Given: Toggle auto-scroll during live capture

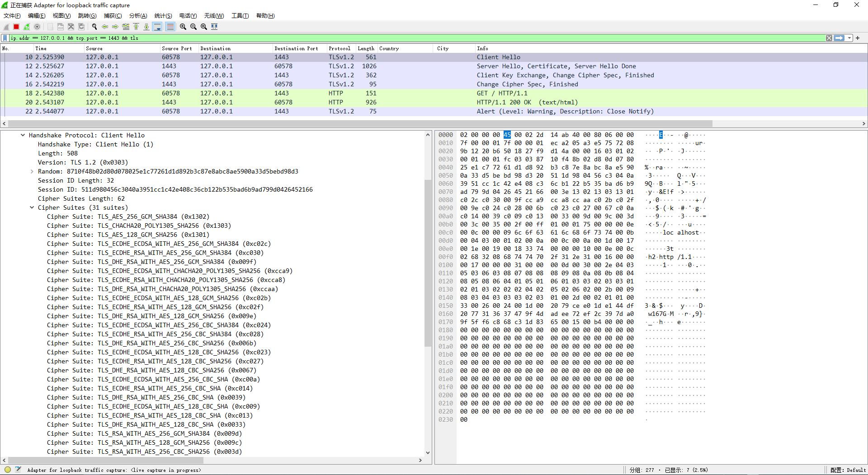Looking at the screenshot, I should 157,27.
